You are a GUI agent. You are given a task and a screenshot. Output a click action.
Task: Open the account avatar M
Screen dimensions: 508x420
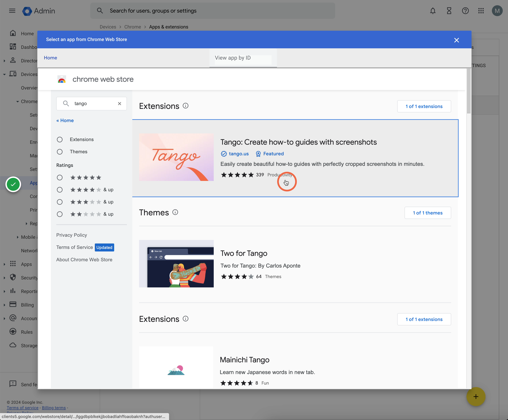pyautogui.click(x=497, y=11)
